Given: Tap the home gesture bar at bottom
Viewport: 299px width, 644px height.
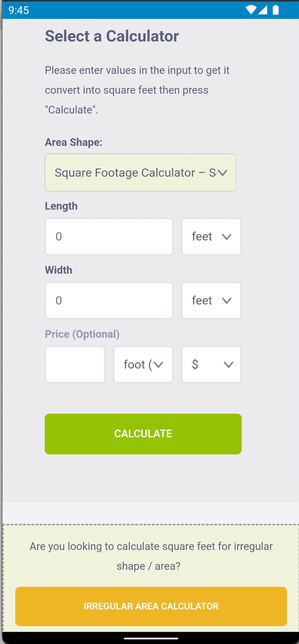Looking at the screenshot, I should 149,639.
